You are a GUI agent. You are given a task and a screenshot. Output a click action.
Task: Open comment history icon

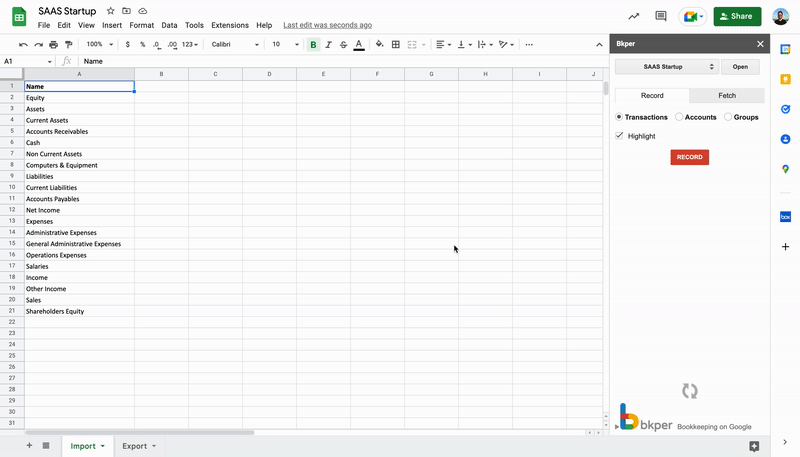tap(661, 16)
